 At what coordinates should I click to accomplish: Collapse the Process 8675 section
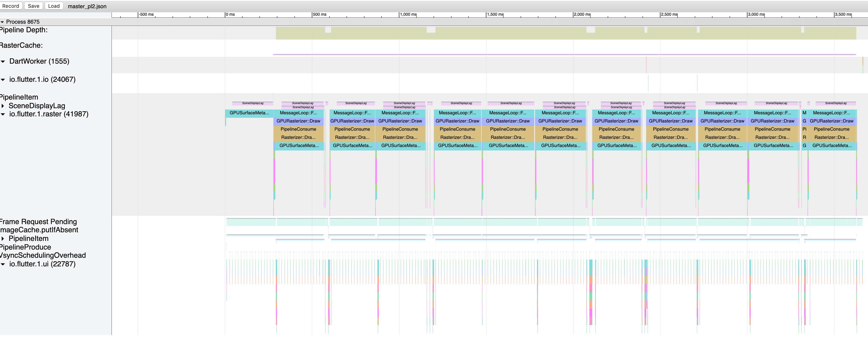click(2, 22)
